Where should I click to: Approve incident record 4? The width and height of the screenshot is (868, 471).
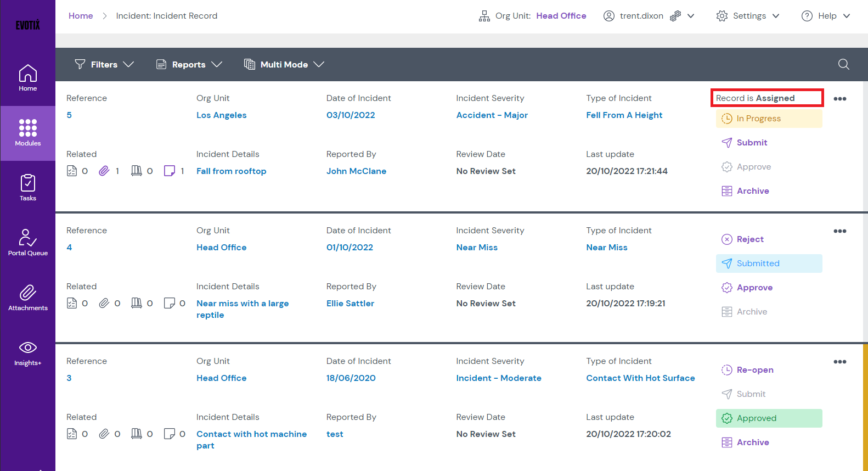click(754, 288)
